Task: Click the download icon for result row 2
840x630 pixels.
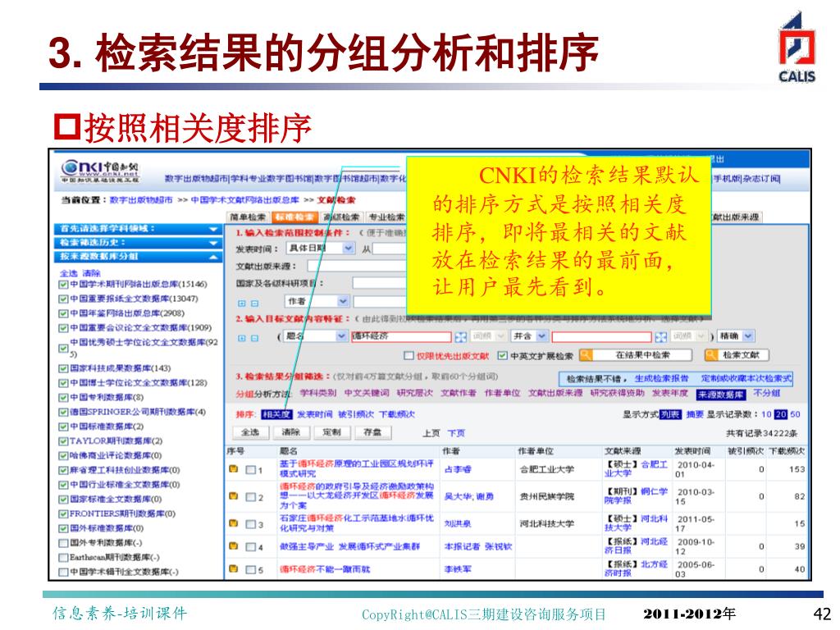Action: 233,496
